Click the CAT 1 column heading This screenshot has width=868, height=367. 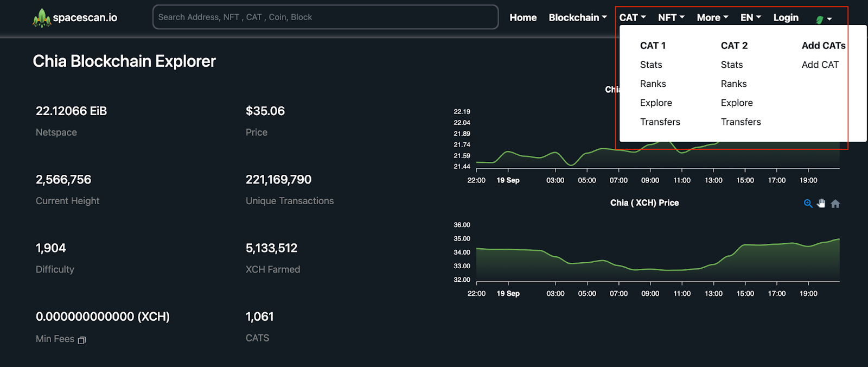point(653,46)
